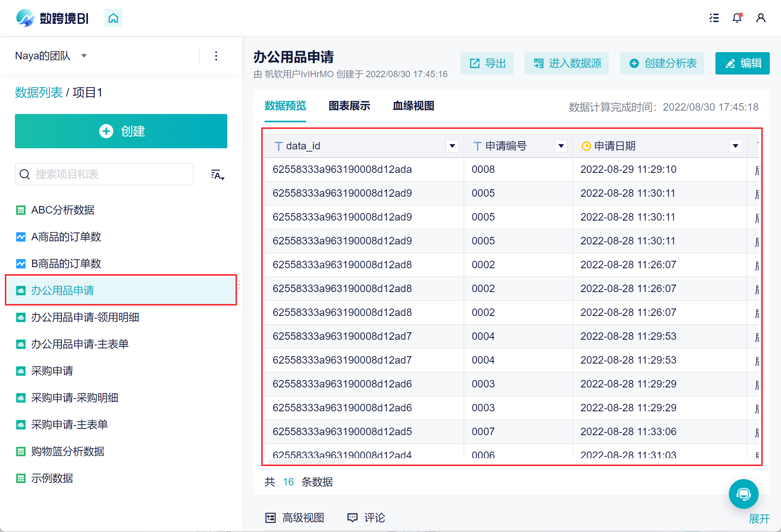Switch to the 血缘视图 tab
The height and width of the screenshot is (532, 781).
point(413,106)
